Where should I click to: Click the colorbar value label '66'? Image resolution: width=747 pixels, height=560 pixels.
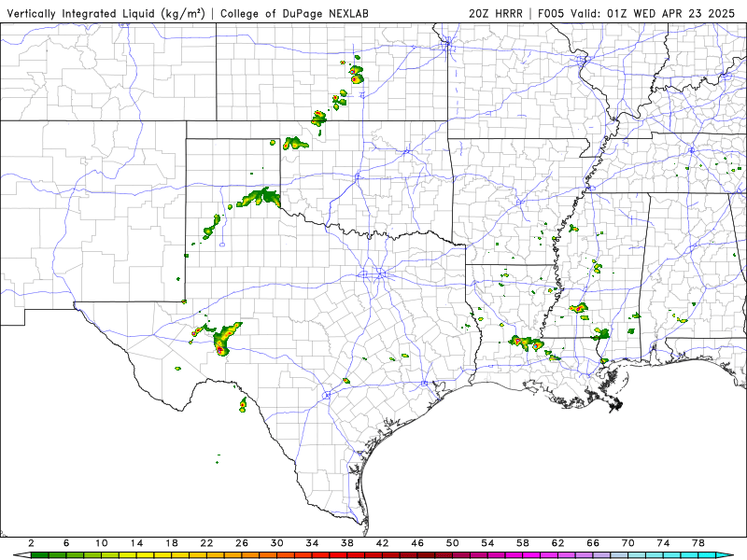[x=593, y=543]
